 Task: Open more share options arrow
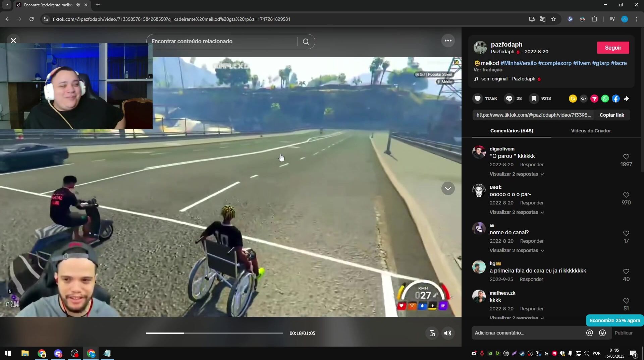[627, 99]
